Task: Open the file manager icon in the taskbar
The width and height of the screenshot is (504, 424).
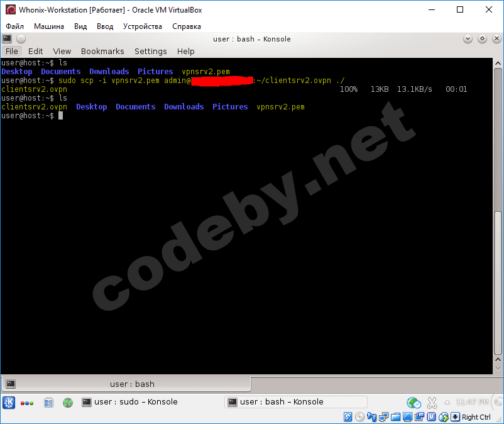Action: pyautogui.click(x=48, y=403)
